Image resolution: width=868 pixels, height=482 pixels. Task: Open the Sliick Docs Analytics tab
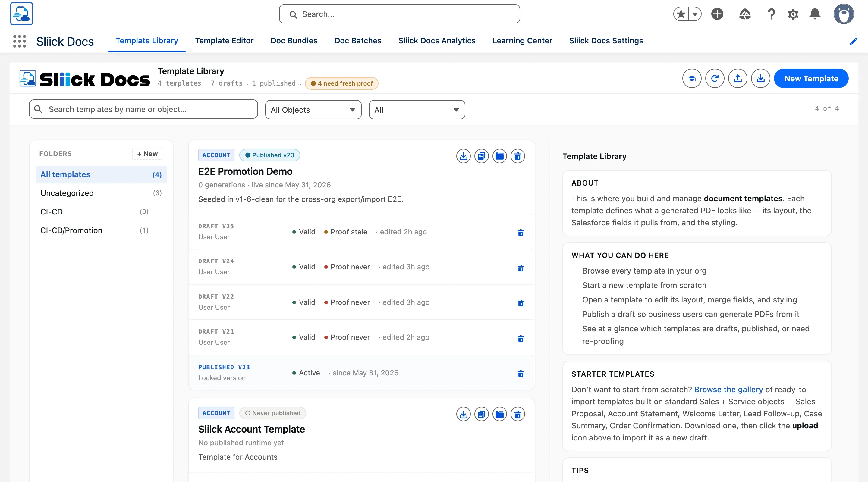tap(437, 41)
